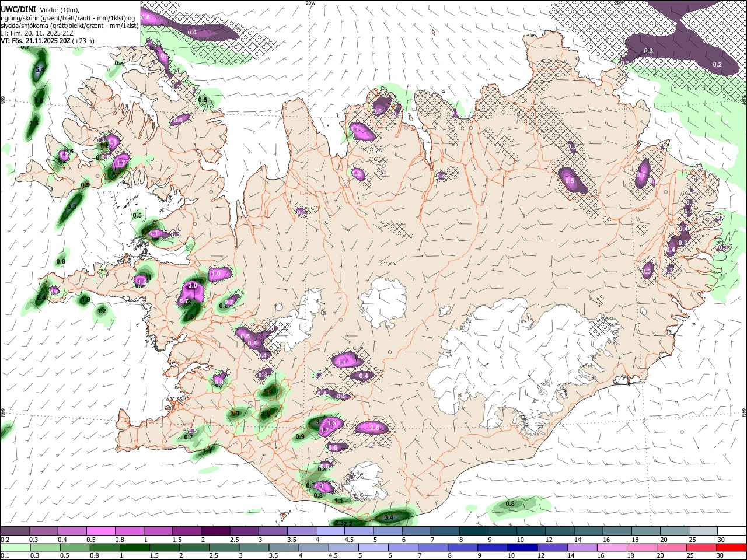Click the 2.4 rainfall value on the map

pos(41,298)
